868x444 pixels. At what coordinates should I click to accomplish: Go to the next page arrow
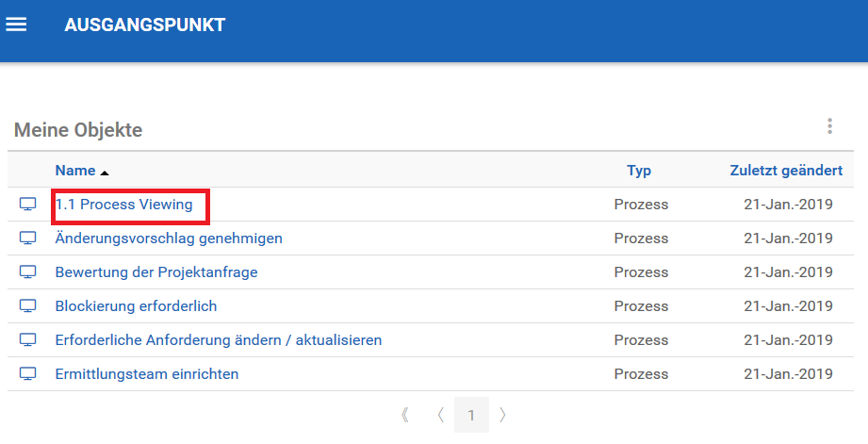503,414
